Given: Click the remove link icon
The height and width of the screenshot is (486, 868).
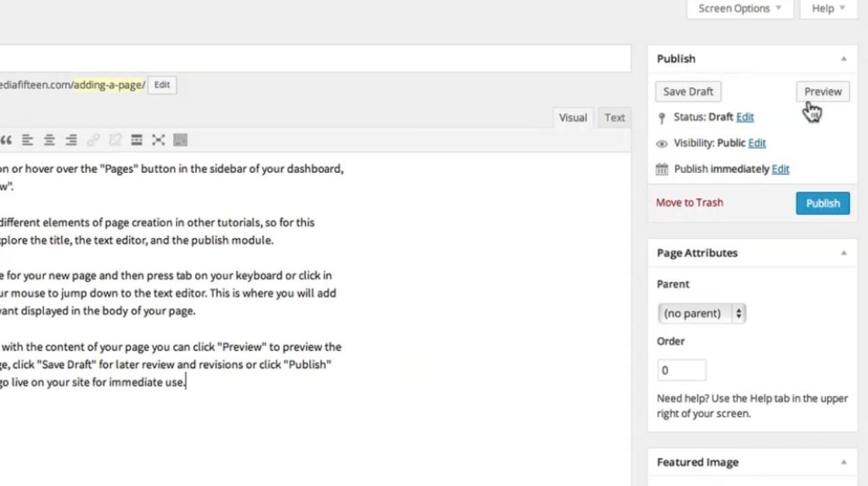Looking at the screenshot, I should click(x=115, y=140).
